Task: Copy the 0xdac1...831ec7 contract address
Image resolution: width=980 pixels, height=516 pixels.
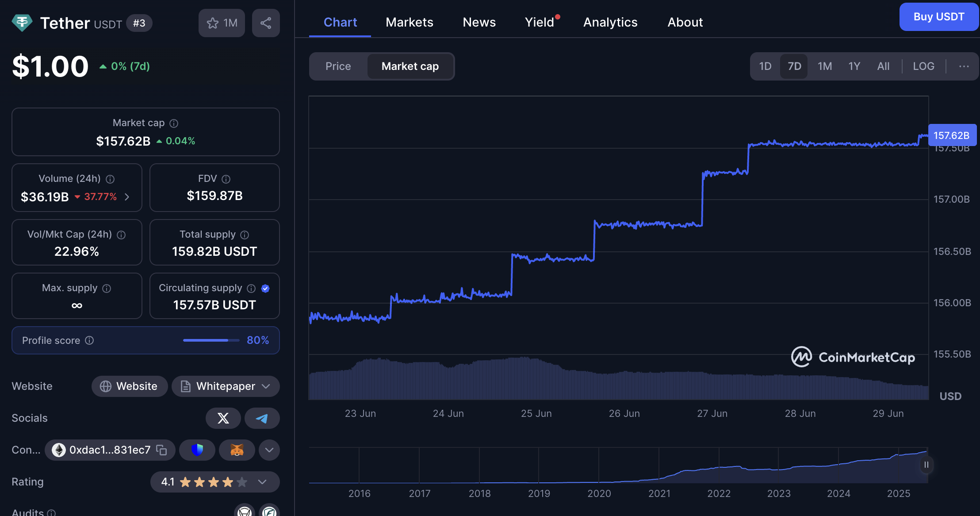Action: click(x=162, y=450)
